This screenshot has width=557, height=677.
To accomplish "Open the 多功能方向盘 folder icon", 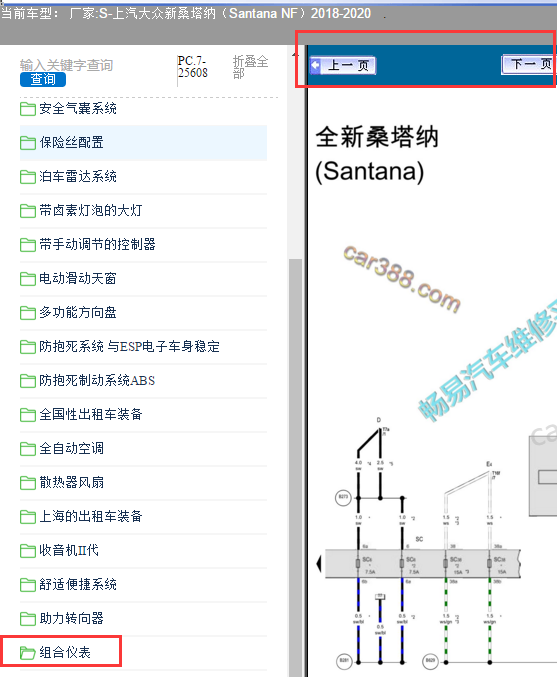I will [x=28, y=313].
